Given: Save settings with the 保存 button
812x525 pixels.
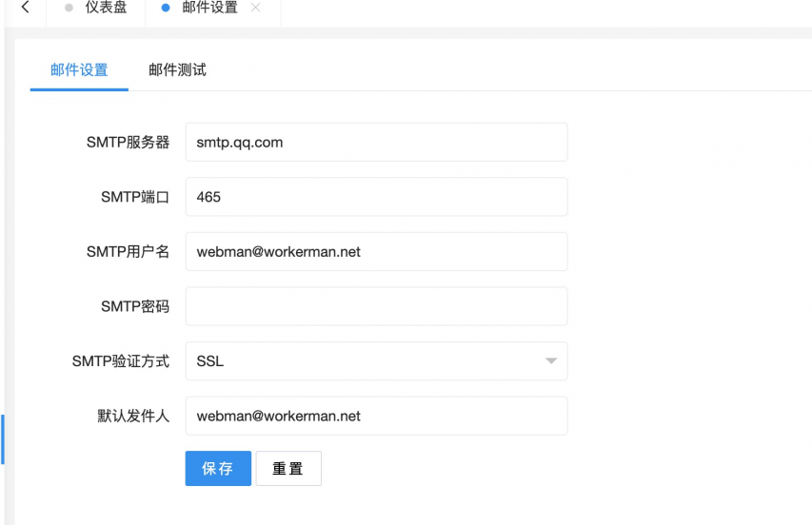Looking at the screenshot, I should 218,469.
